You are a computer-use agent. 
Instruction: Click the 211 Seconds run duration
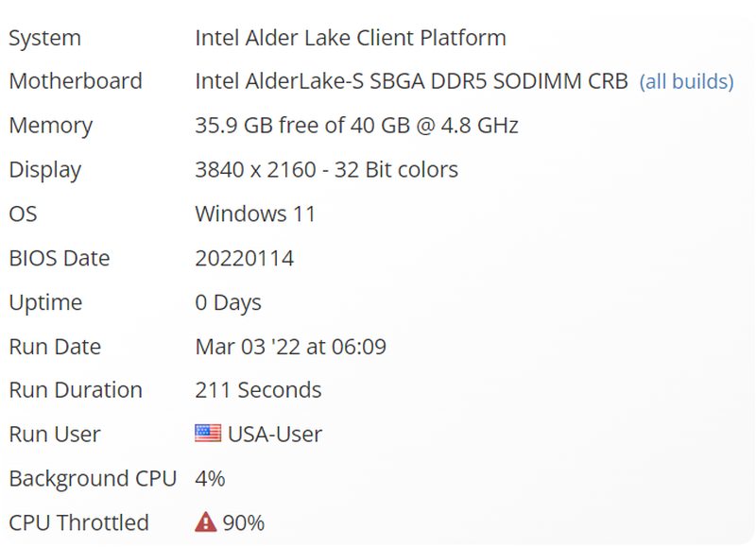coord(258,390)
